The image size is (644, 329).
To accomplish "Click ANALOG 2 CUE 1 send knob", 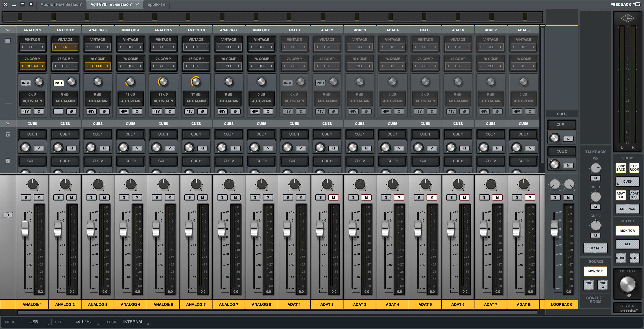I will [x=58, y=148].
